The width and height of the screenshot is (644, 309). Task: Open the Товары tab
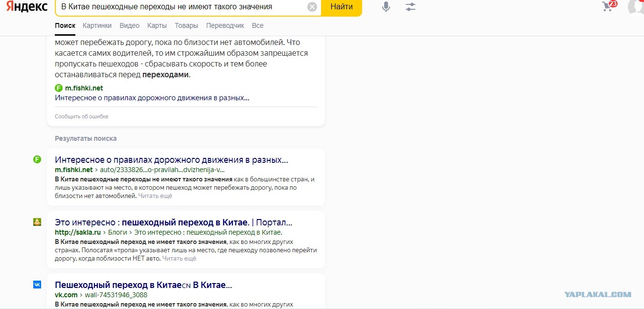[x=186, y=25]
